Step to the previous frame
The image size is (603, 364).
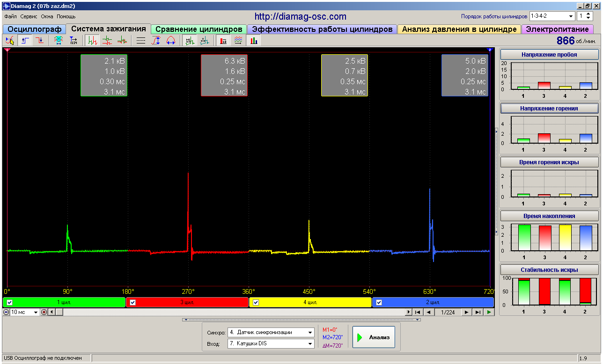click(x=428, y=312)
